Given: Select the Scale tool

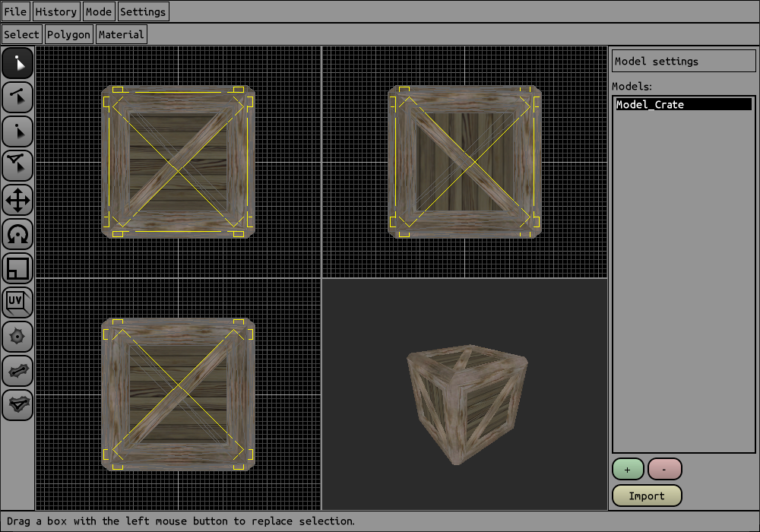Looking at the screenshot, I should 17,268.
